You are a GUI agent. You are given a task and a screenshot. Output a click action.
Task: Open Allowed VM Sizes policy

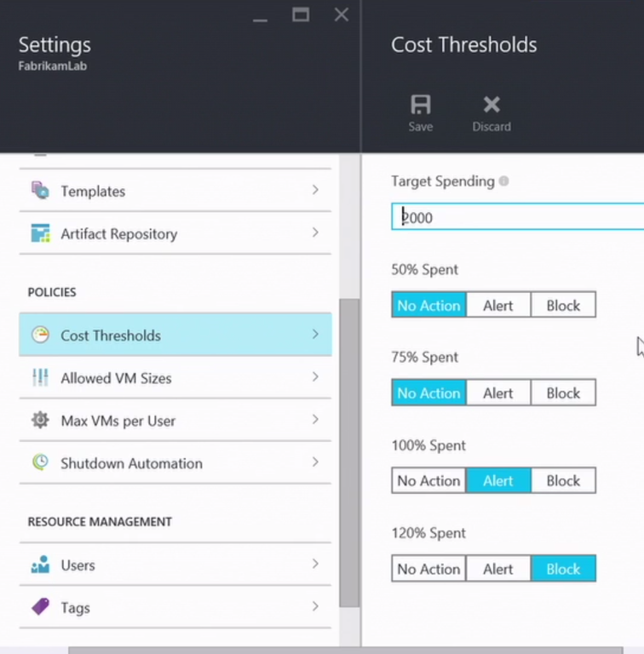[x=175, y=377]
